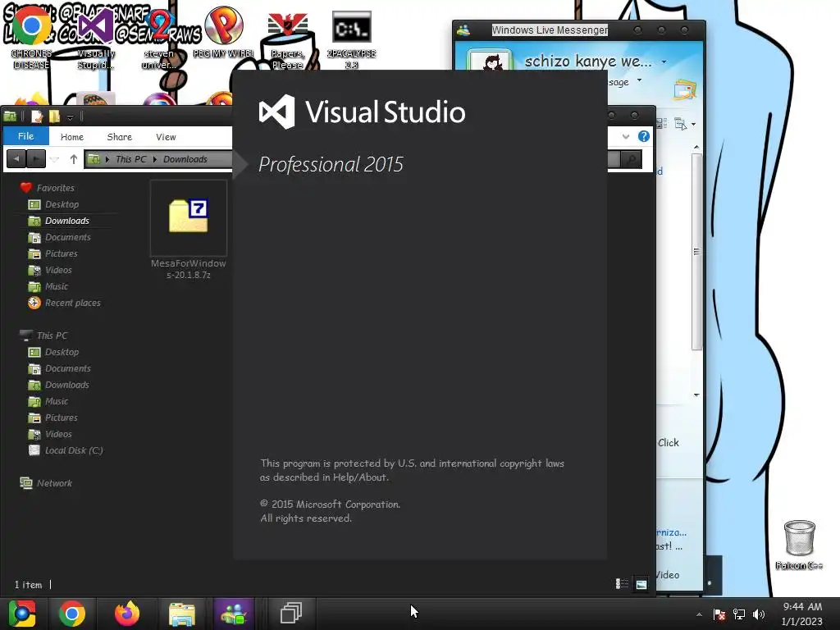Click This PC in the address breadcrumb
The height and width of the screenshot is (630, 840).
tap(130, 159)
